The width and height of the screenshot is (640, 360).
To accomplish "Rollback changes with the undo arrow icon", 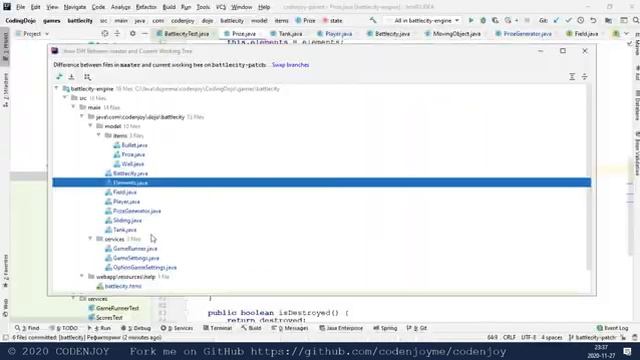I will tap(593, 20).
